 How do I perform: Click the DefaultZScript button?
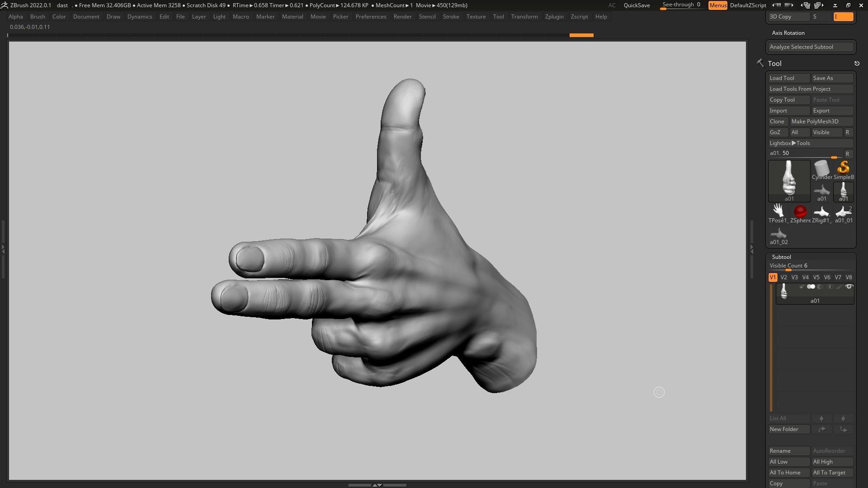[x=748, y=5]
